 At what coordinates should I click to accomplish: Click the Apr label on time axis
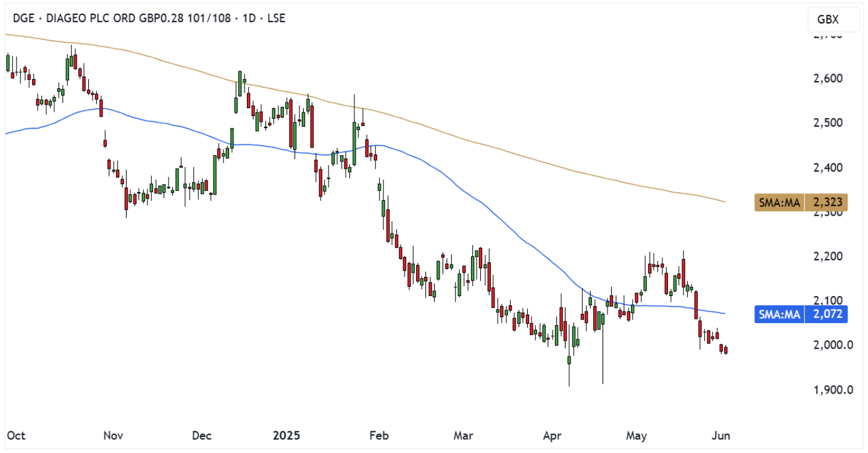coord(552,436)
